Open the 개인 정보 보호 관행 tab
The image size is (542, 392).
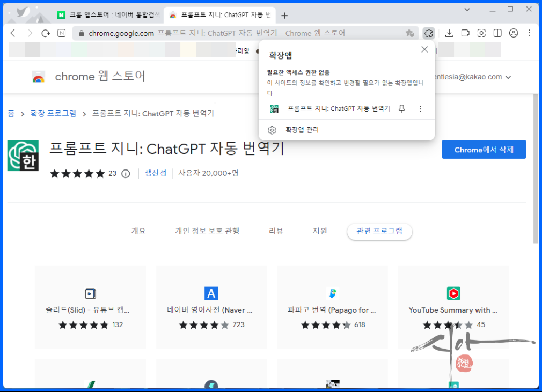207,231
